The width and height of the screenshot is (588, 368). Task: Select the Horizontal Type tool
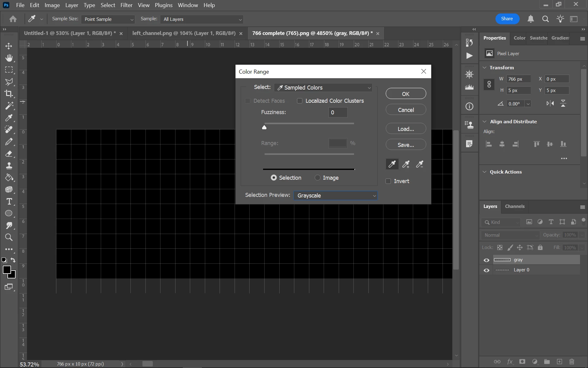(9, 201)
